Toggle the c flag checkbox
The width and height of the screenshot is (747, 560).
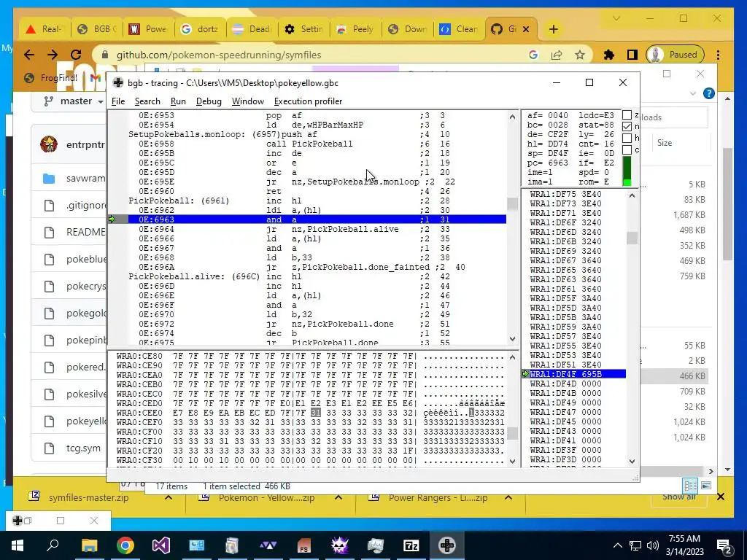pos(627,149)
